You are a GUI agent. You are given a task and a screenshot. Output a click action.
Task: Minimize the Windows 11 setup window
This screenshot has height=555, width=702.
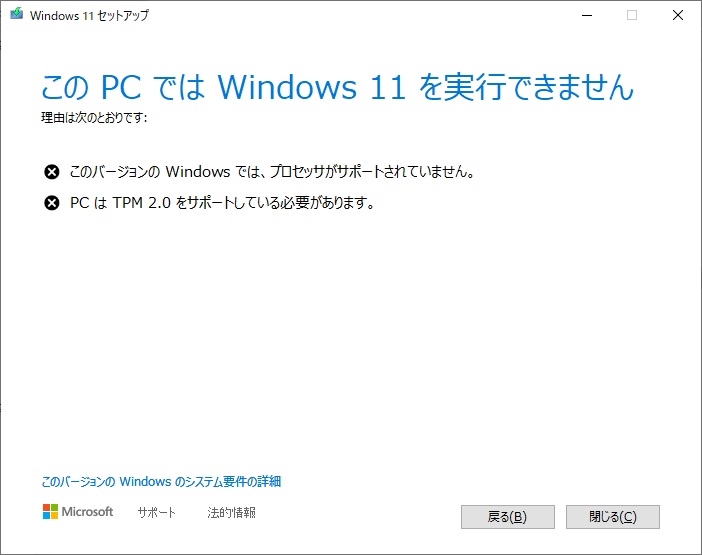pos(585,15)
